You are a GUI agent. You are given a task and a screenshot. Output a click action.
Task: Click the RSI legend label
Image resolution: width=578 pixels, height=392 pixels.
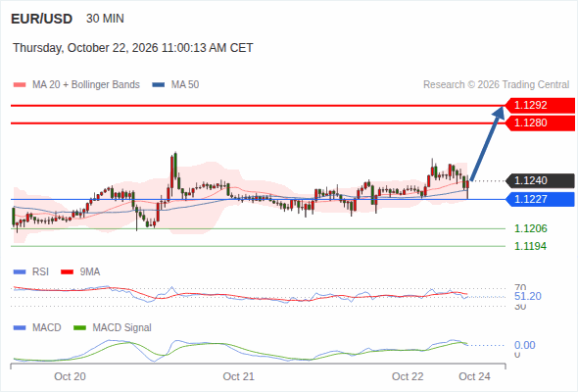pos(40,272)
